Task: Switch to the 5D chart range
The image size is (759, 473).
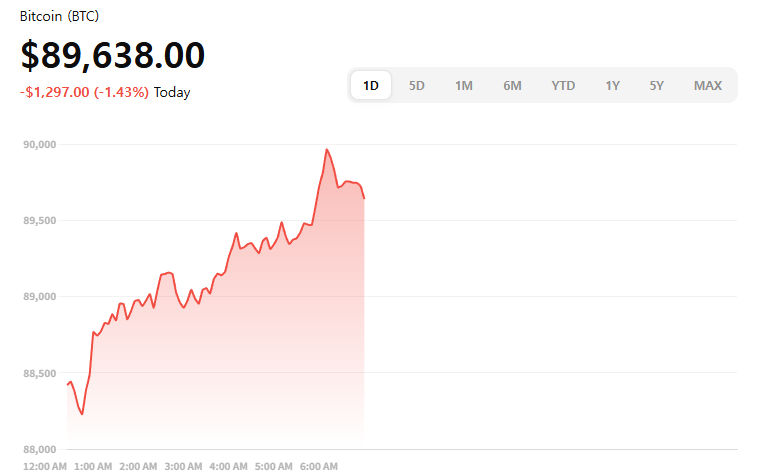Action: click(x=417, y=85)
